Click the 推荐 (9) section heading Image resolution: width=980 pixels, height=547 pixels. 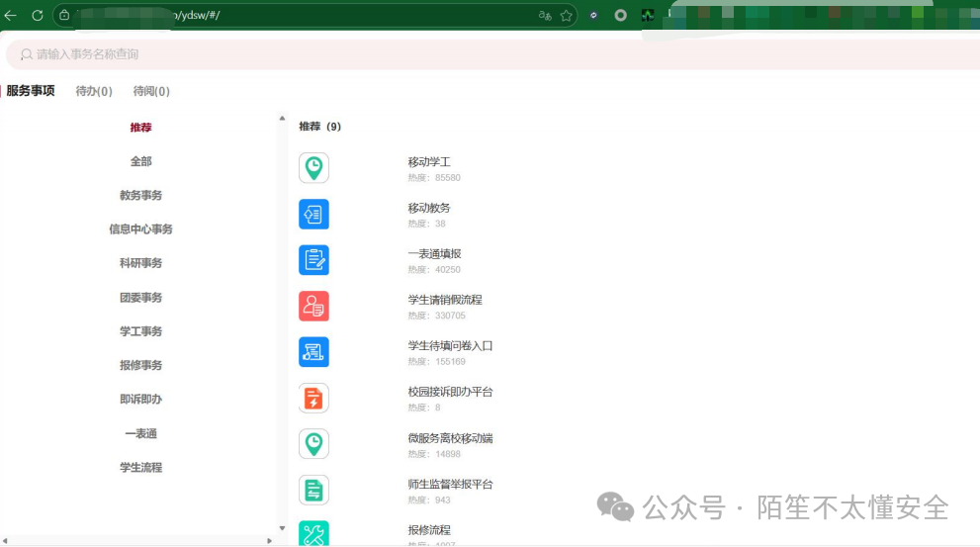320,127
